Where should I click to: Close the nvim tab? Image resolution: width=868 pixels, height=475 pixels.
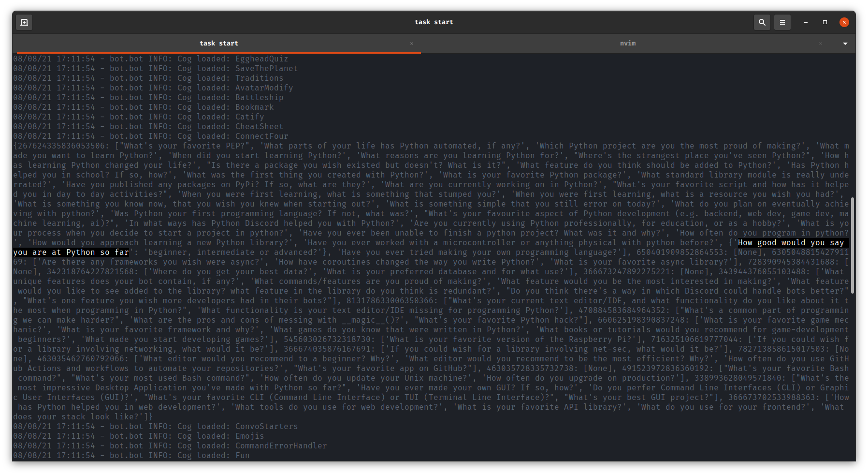821,44
